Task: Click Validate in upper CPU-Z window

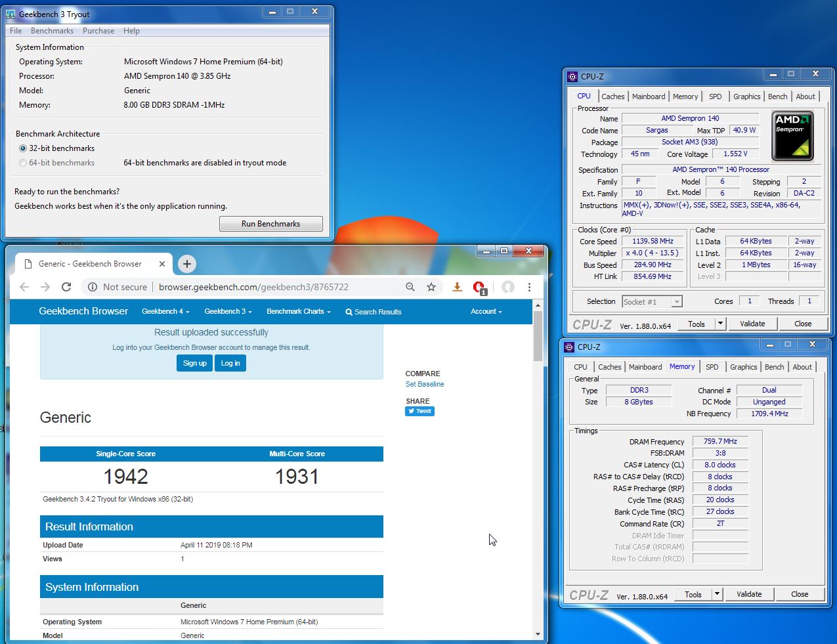Action: (x=752, y=324)
